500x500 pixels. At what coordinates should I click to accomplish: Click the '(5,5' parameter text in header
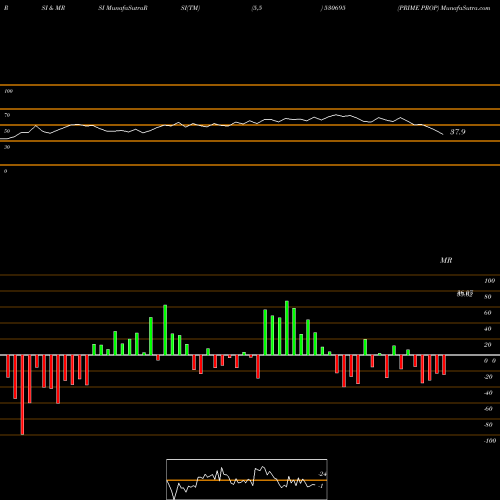pos(257,8)
